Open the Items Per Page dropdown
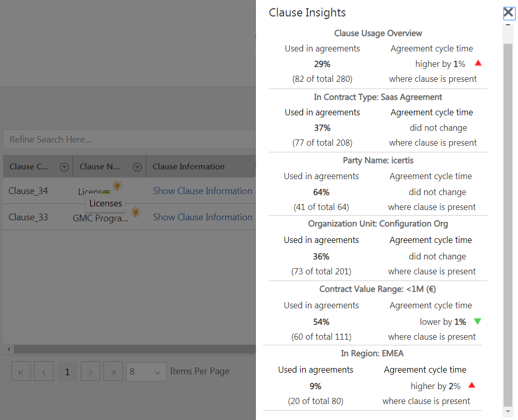The image size is (518, 420). coord(146,371)
